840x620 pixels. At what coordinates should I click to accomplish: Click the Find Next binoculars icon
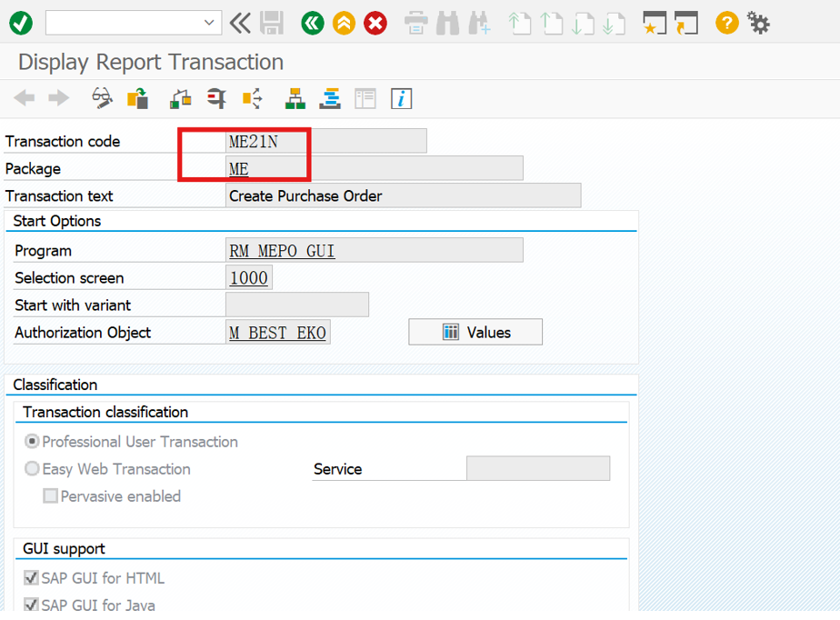[x=479, y=23]
